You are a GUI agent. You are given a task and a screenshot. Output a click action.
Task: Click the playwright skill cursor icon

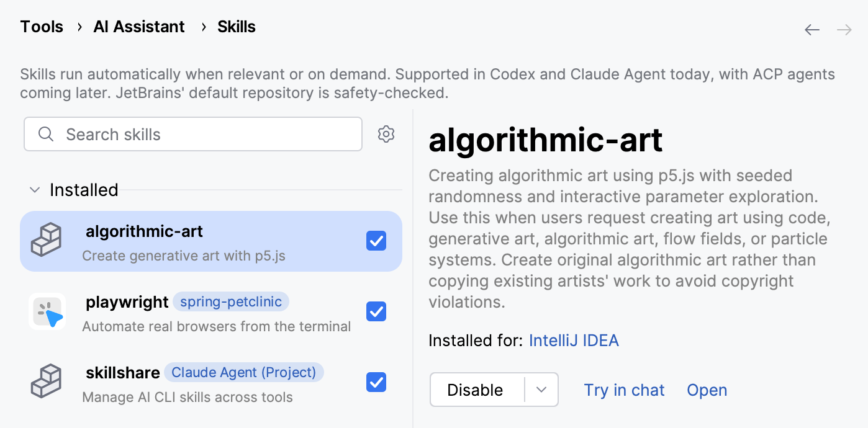(47, 311)
